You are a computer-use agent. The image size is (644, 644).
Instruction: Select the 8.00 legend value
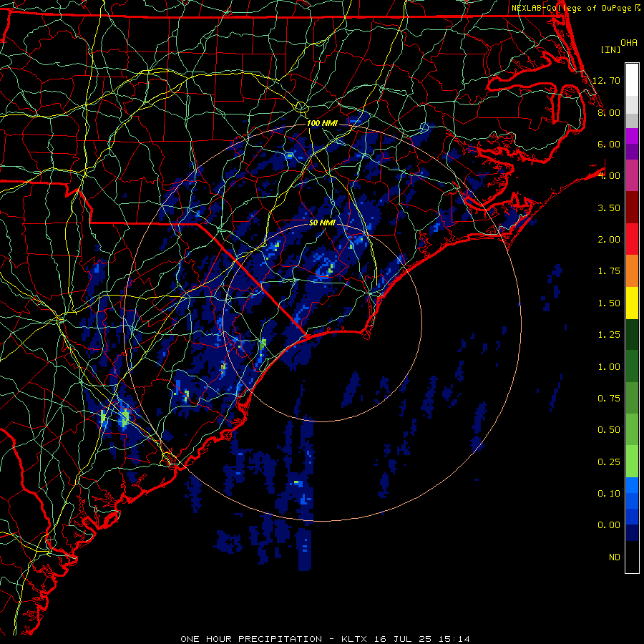tap(609, 112)
